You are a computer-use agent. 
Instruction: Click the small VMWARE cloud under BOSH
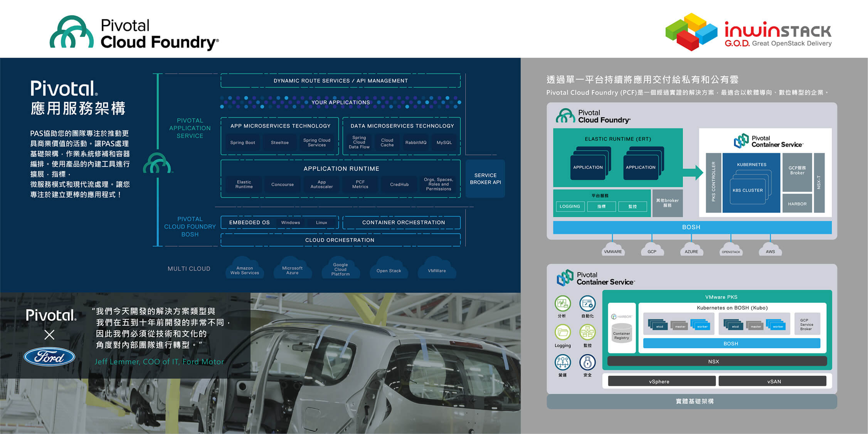point(613,249)
